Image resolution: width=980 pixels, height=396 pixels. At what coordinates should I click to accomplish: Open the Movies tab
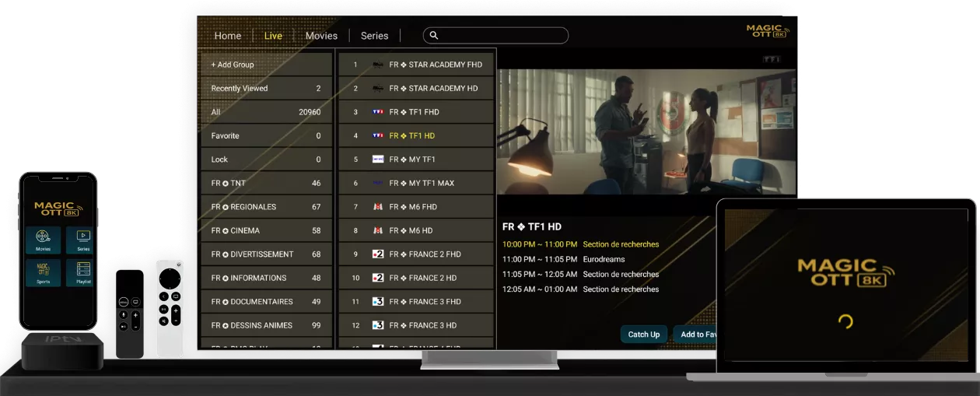click(321, 36)
